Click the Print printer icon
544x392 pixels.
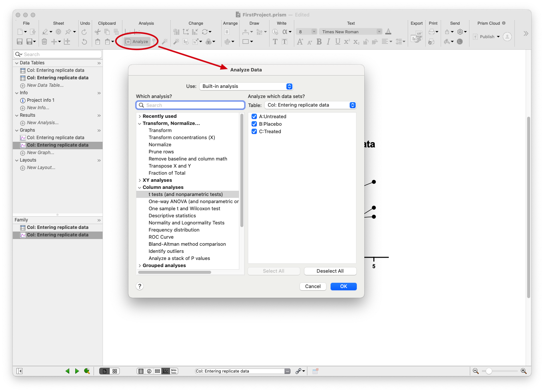[432, 32]
